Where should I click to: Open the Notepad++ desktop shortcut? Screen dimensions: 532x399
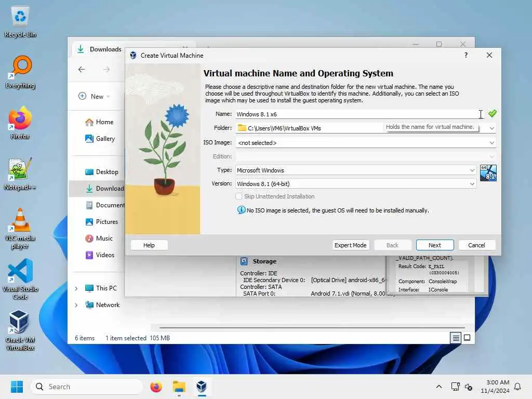[20, 174]
